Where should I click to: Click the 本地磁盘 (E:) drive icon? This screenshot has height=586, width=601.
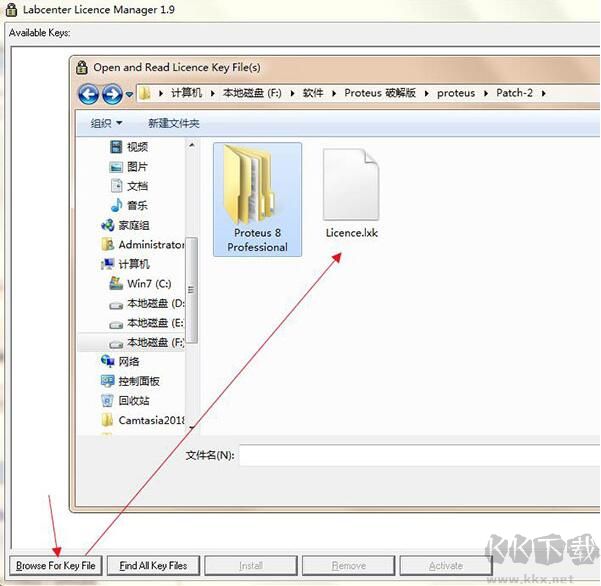click(x=116, y=325)
